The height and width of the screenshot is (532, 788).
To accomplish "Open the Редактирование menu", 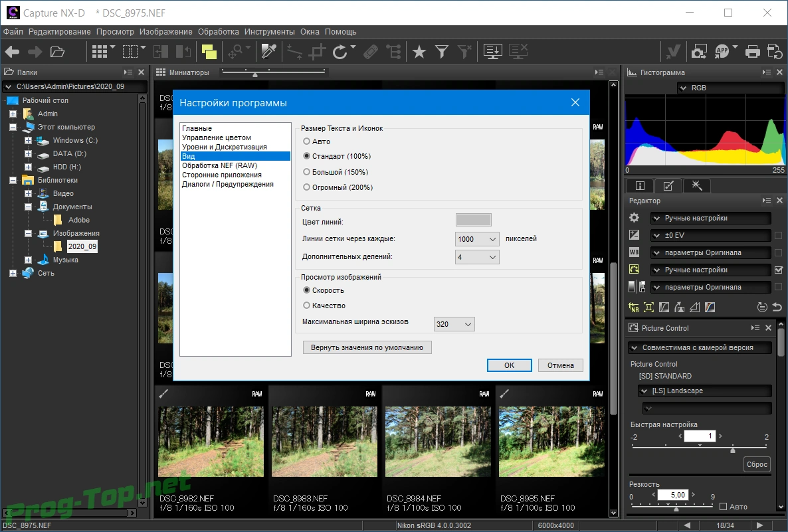I will pyautogui.click(x=60, y=32).
